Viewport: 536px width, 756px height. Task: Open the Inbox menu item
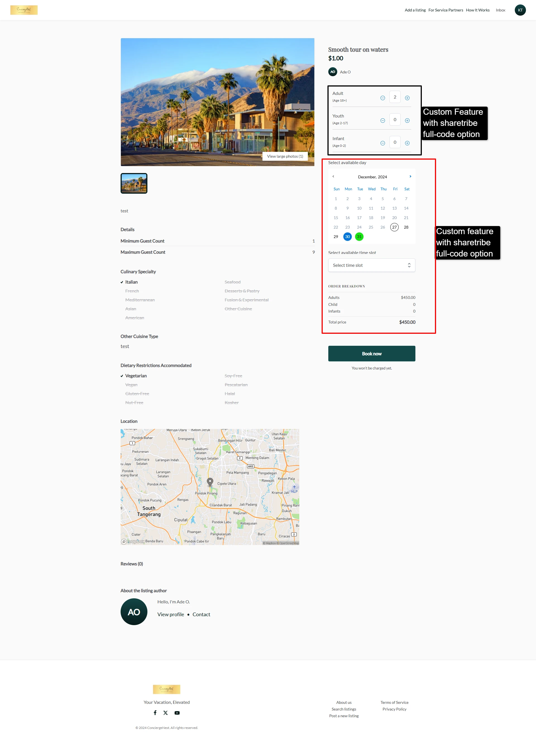[500, 10]
